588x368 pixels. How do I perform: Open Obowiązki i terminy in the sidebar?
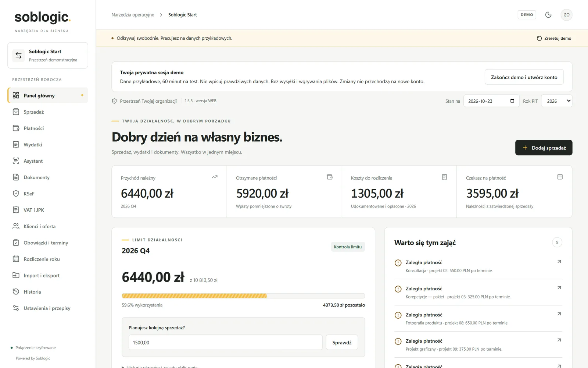pos(48,243)
